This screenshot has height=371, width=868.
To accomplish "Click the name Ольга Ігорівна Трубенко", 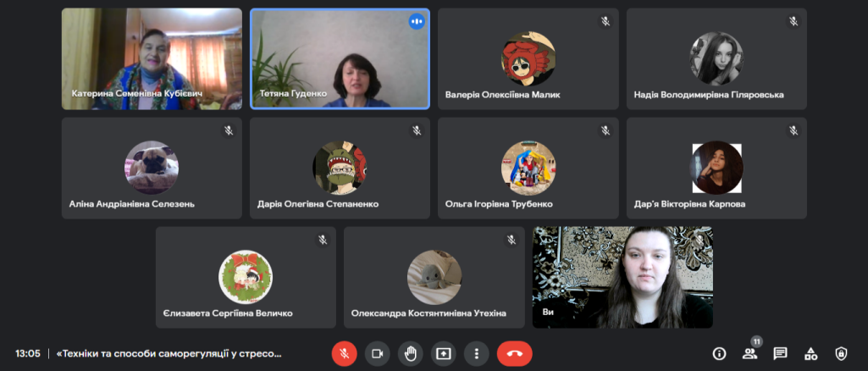I will pos(499,204).
